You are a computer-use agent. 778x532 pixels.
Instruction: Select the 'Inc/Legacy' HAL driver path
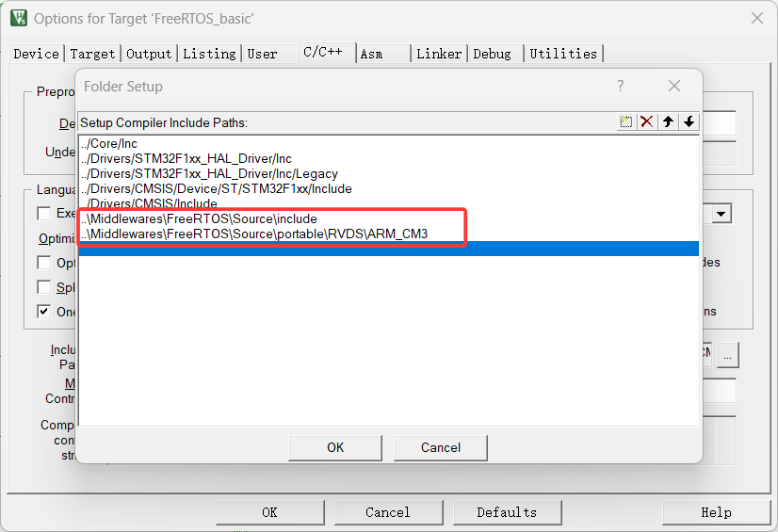click(x=388, y=173)
